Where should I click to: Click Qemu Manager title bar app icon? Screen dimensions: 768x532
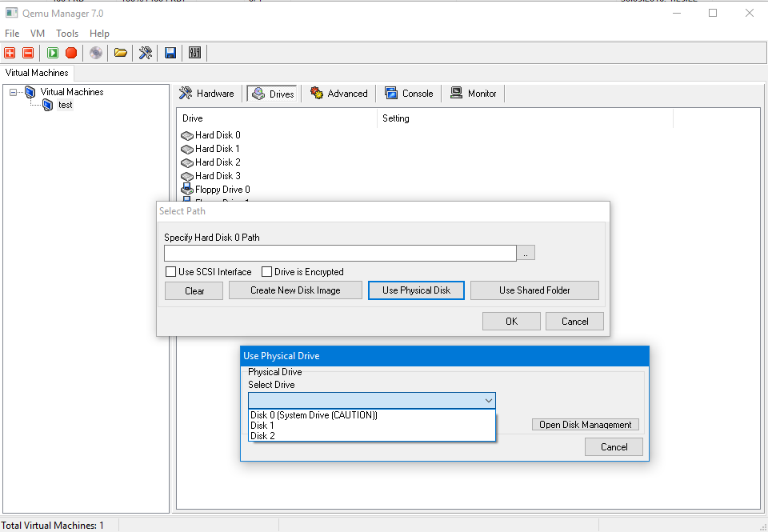click(12, 14)
